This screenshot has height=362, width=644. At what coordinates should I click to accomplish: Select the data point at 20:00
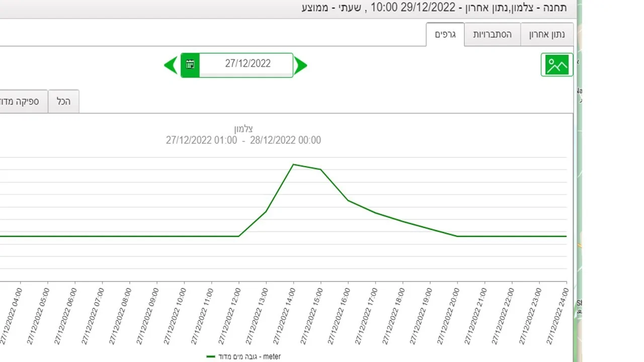click(x=457, y=236)
